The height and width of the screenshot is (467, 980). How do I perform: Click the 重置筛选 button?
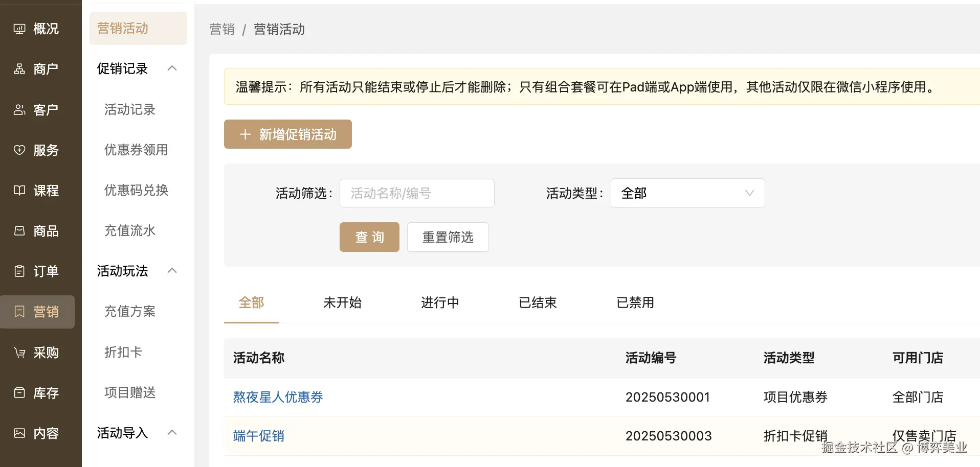coord(448,237)
